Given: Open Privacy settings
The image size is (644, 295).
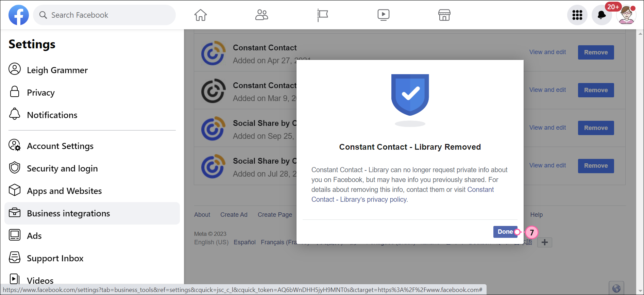Looking at the screenshot, I should coord(92,92).
